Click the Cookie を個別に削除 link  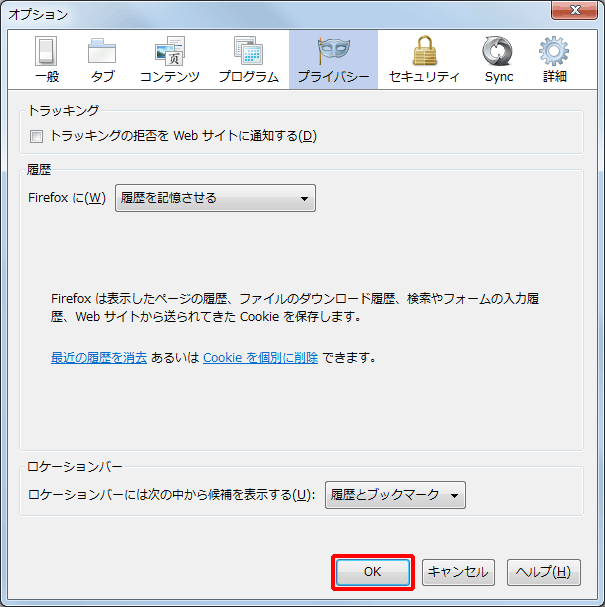point(261,358)
